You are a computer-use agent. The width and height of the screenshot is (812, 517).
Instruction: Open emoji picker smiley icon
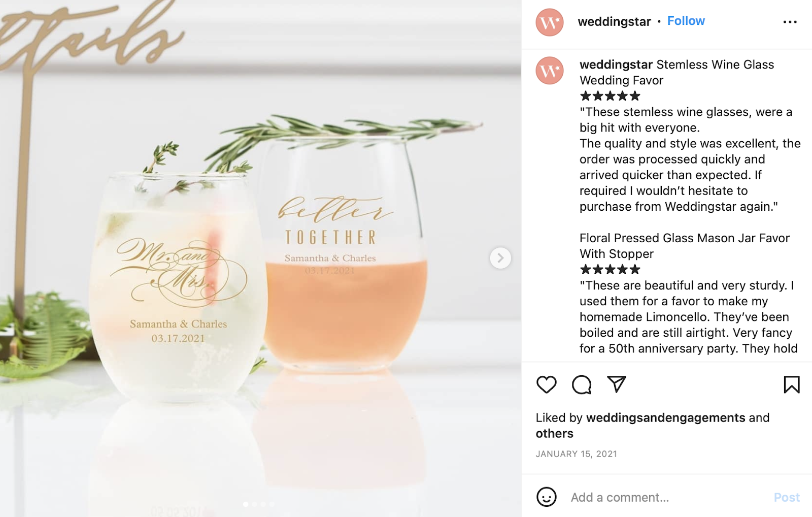tap(547, 497)
